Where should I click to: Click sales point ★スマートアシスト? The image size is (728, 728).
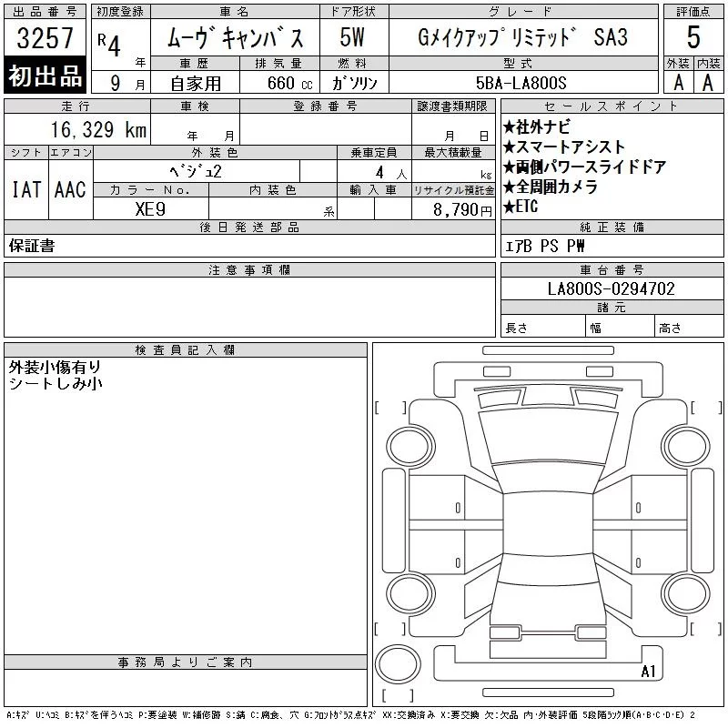(x=564, y=147)
